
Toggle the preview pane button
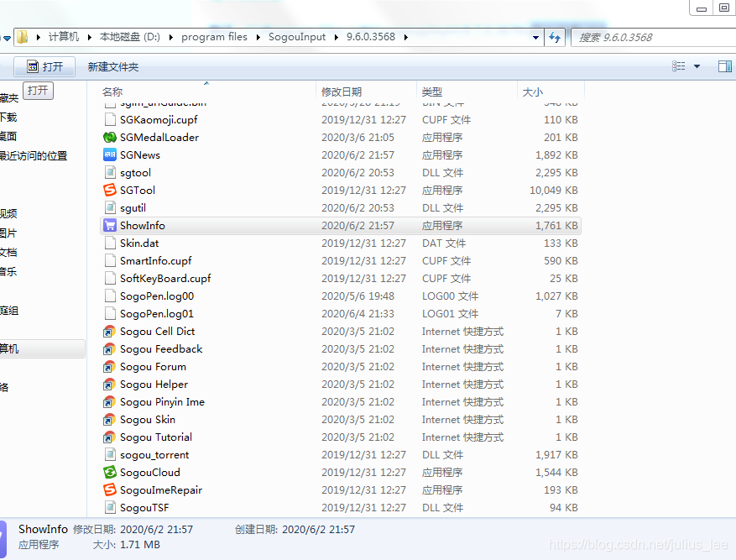tap(725, 66)
